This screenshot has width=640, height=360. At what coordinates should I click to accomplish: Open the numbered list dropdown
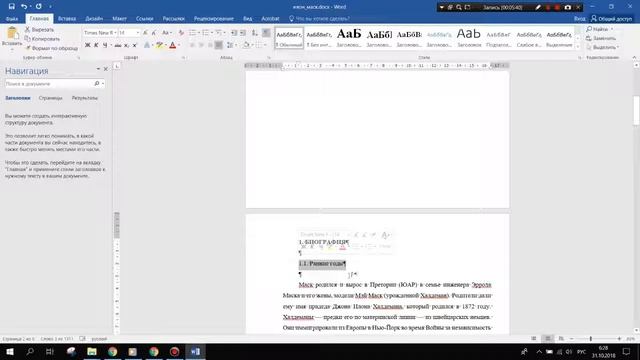click(212, 33)
